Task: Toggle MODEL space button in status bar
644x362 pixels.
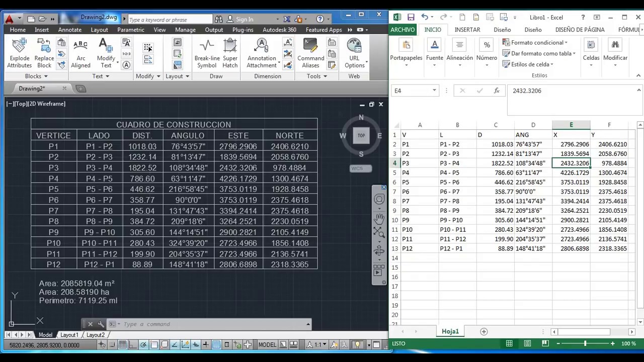Action: point(267,345)
